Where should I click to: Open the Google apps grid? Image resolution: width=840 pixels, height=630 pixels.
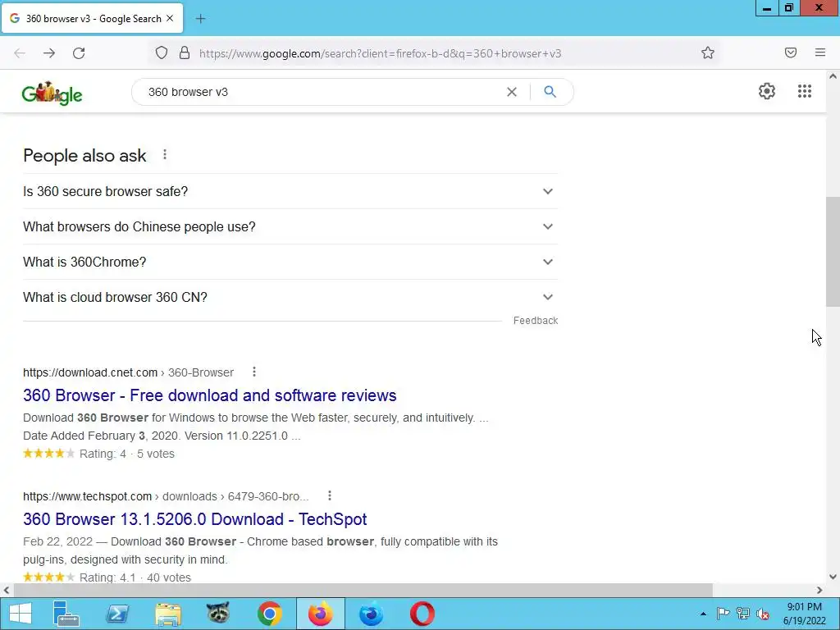[805, 91]
